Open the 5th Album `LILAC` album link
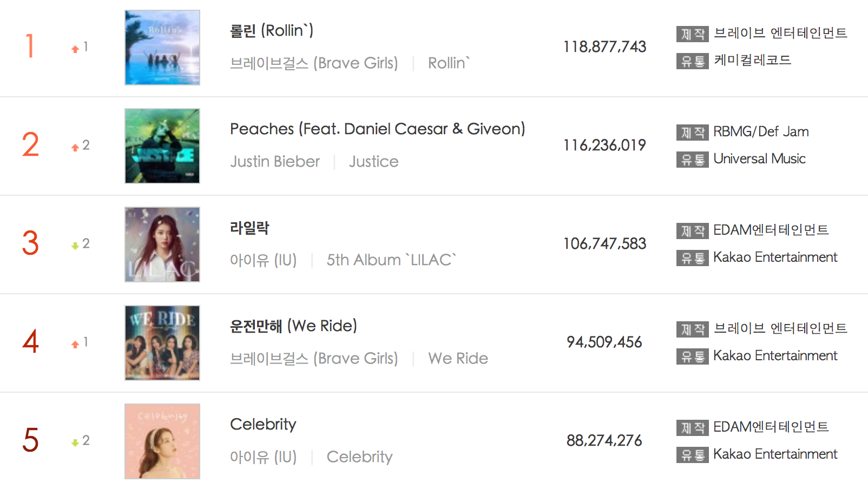Viewport: 868px width, 489px height. (x=391, y=260)
